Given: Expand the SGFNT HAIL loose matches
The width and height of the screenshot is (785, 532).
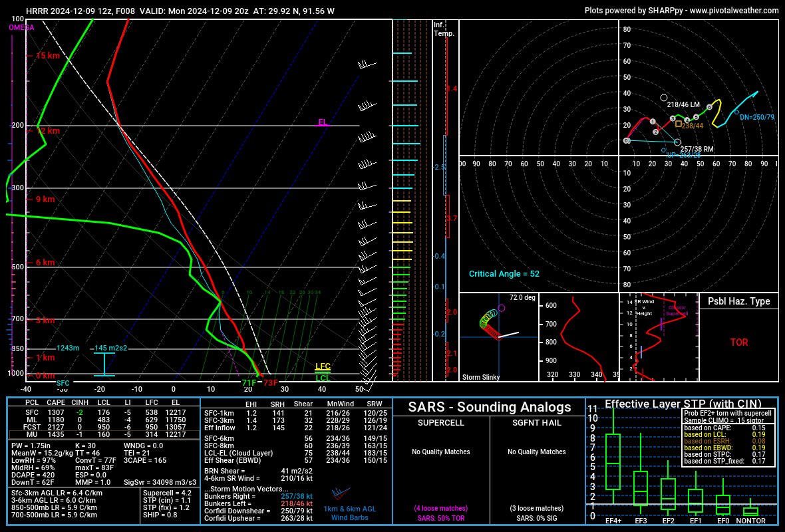Looking at the screenshot, I should (536, 507).
